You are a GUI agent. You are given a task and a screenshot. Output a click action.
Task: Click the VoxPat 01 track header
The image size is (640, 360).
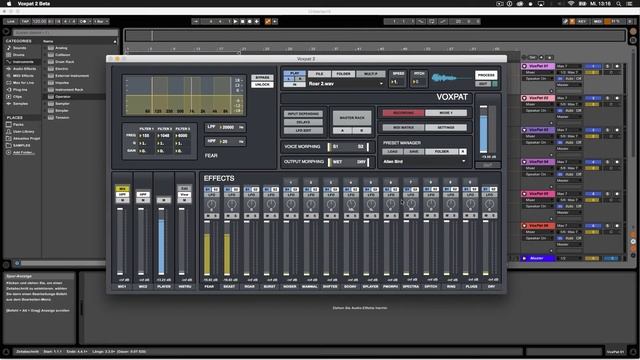[x=538, y=66]
